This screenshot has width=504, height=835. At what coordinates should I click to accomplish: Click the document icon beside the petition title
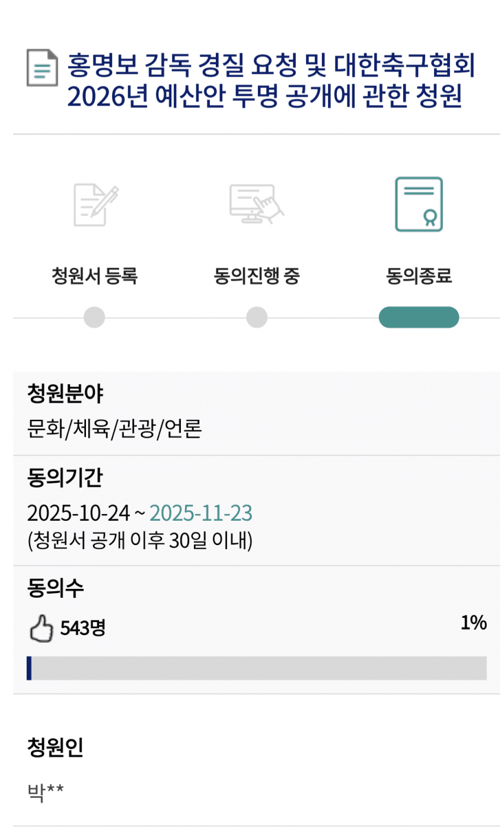[x=42, y=68]
